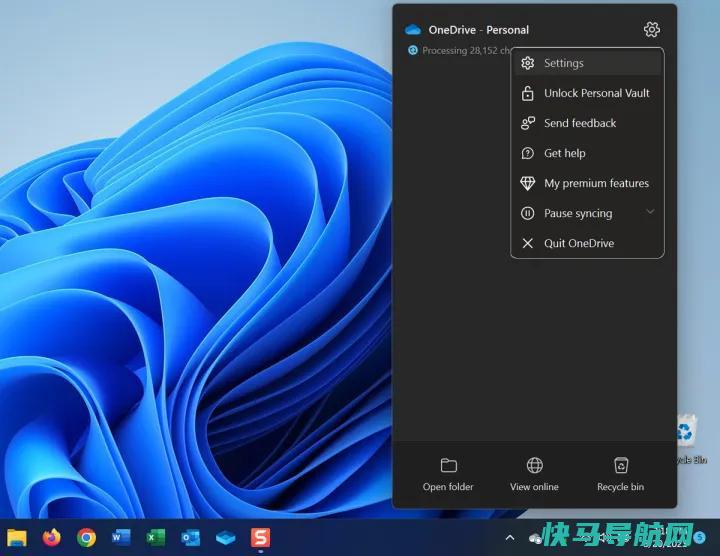The width and height of the screenshot is (720, 556).
Task: Select Unlock Personal Vault
Action: pos(587,93)
